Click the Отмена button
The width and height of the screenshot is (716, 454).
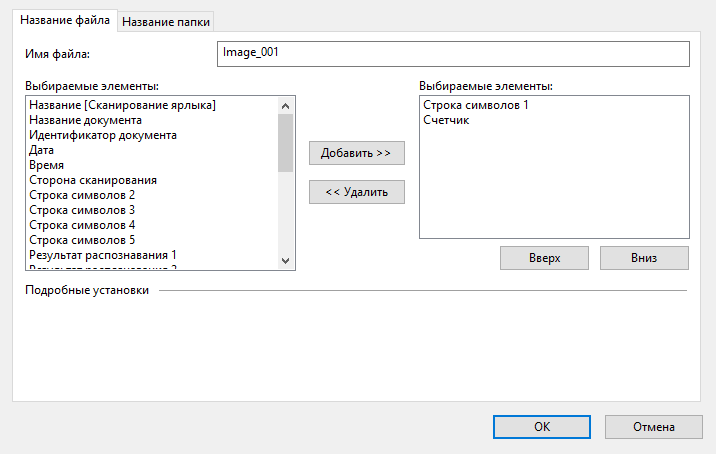pyautogui.click(x=654, y=426)
